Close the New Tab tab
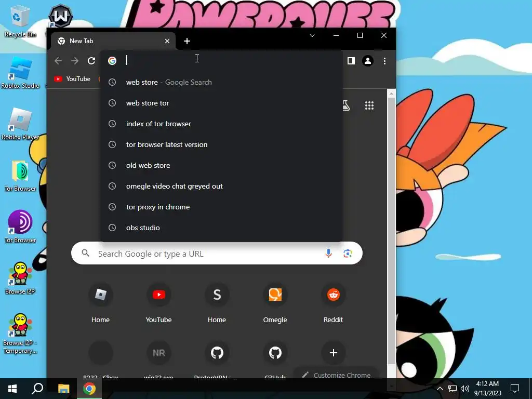532x399 pixels. coord(167,41)
